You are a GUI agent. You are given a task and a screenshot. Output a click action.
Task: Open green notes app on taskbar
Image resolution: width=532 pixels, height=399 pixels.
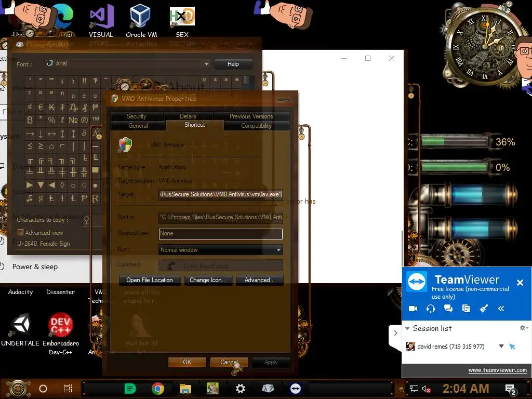click(x=130, y=389)
